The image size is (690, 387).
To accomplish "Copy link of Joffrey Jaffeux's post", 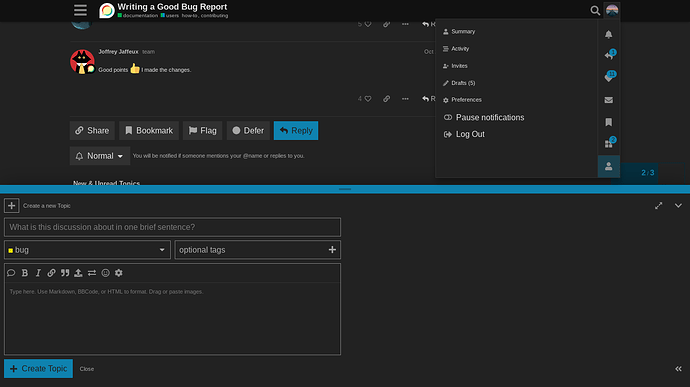I will pyautogui.click(x=386, y=99).
